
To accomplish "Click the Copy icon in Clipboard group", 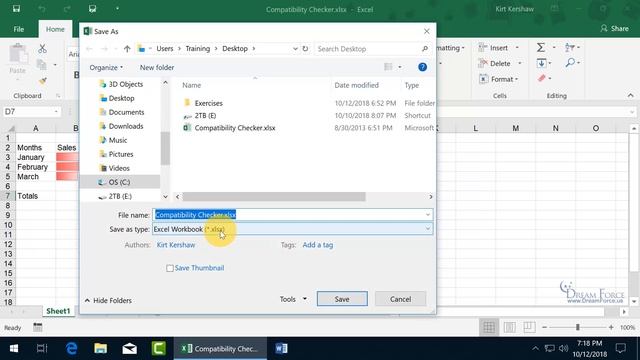I will coord(42,64).
